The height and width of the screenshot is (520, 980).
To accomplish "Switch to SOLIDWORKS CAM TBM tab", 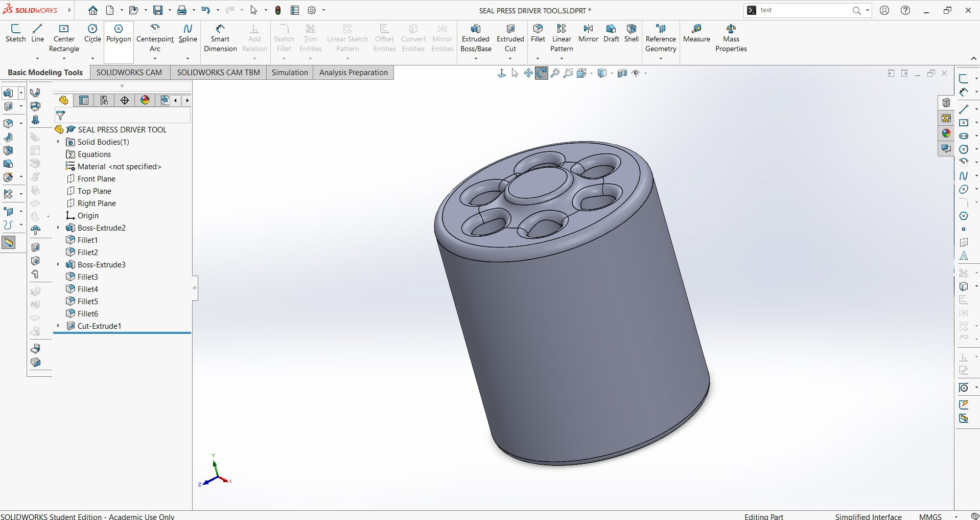I will point(218,73).
